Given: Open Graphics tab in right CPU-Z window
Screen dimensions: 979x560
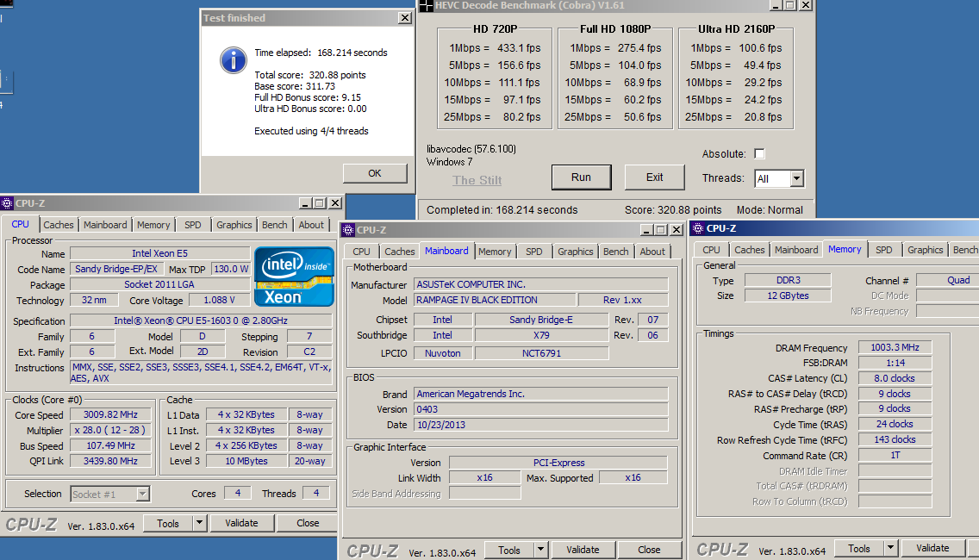Looking at the screenshot, I should [x=926, y=250].
